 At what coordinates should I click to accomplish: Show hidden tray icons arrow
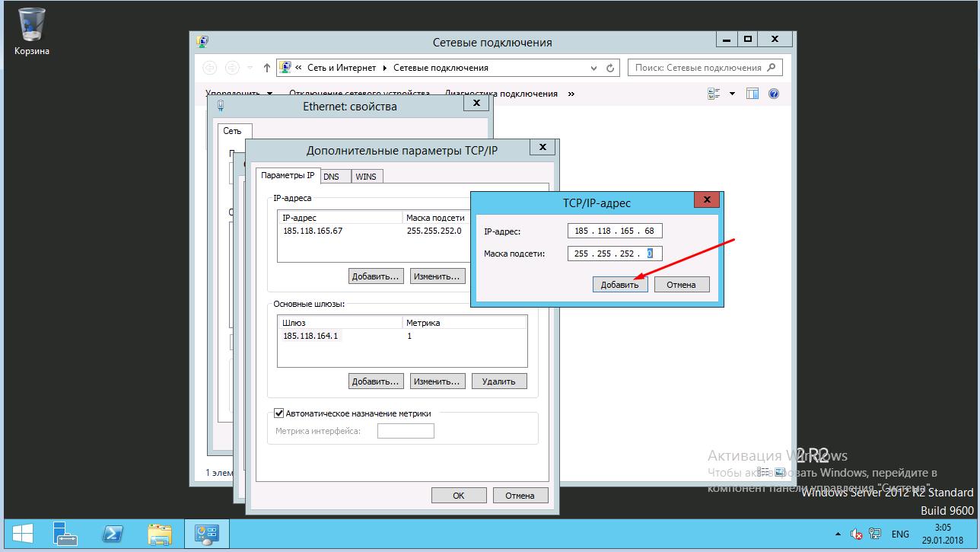tap(838, 534)
